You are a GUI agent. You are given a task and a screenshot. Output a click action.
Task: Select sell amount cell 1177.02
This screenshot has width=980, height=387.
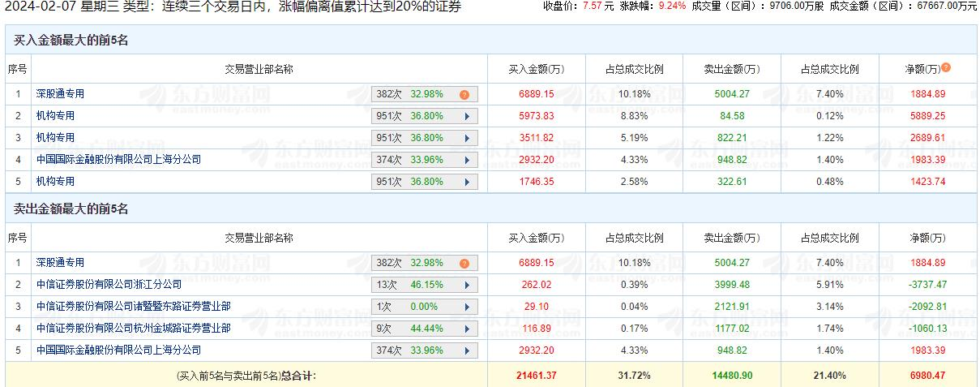[731, 329]
